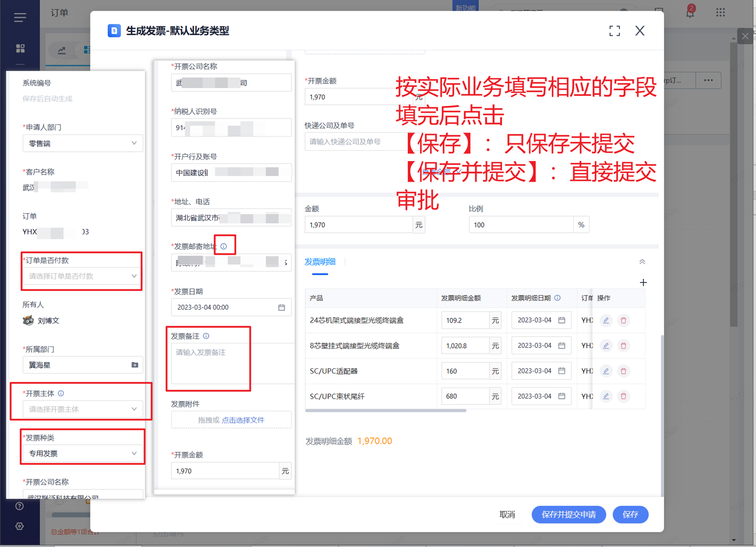The width and height of the screenshot is (756, 547).
Task: Delete the SC/UPC适配器 row
Action: coord(624,371)
